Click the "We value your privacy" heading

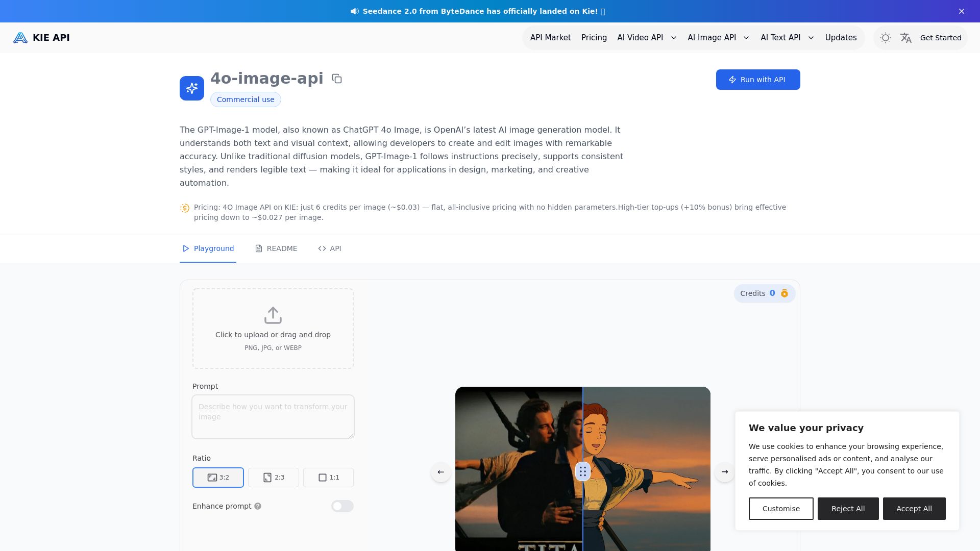pyautogui.click(x=806, y=428)
